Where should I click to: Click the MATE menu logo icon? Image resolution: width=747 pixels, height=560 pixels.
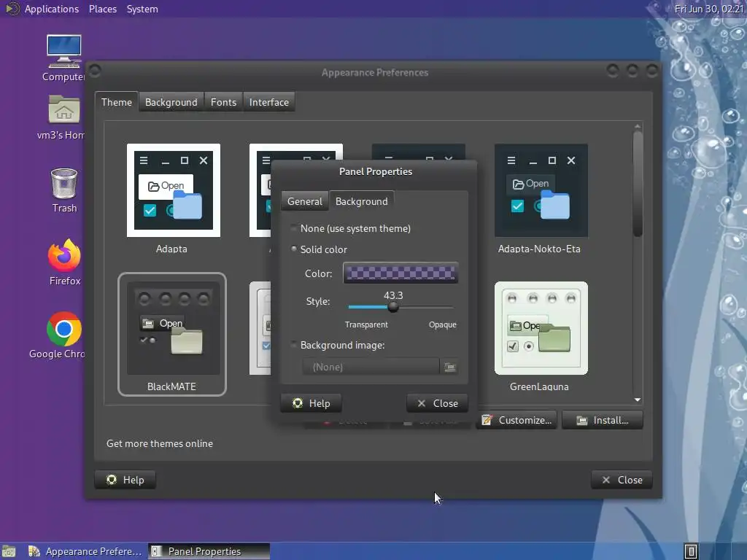click(12, 9)
